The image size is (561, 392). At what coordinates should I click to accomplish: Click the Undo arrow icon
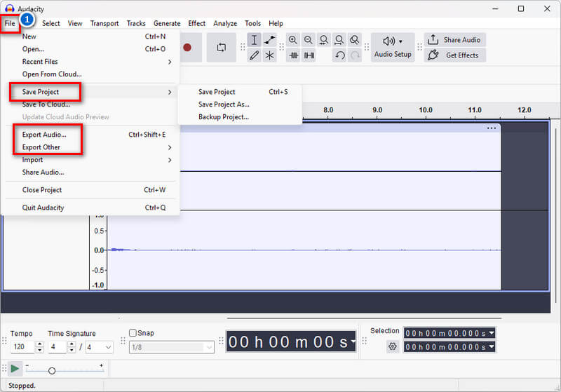click(339, 55)
